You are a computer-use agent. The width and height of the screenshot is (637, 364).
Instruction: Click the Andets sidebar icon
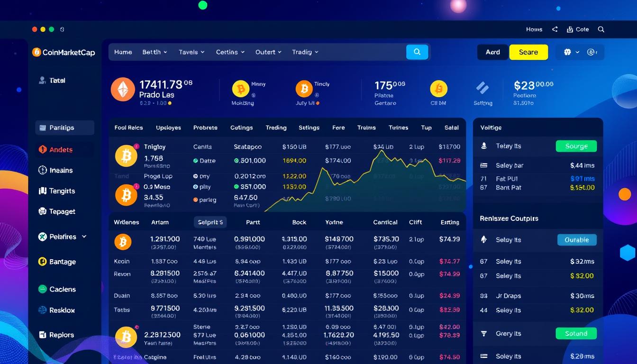click(x=42, y=150)
